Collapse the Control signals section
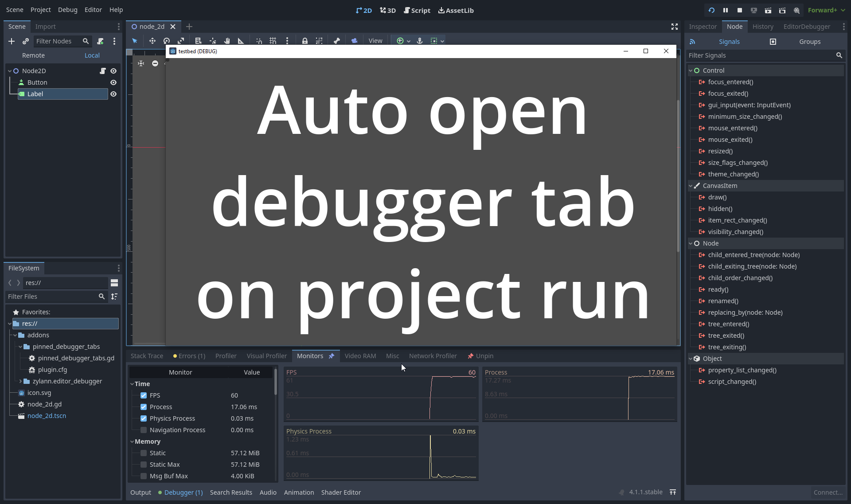Viewport: 851px width, 504px height. 691,70
